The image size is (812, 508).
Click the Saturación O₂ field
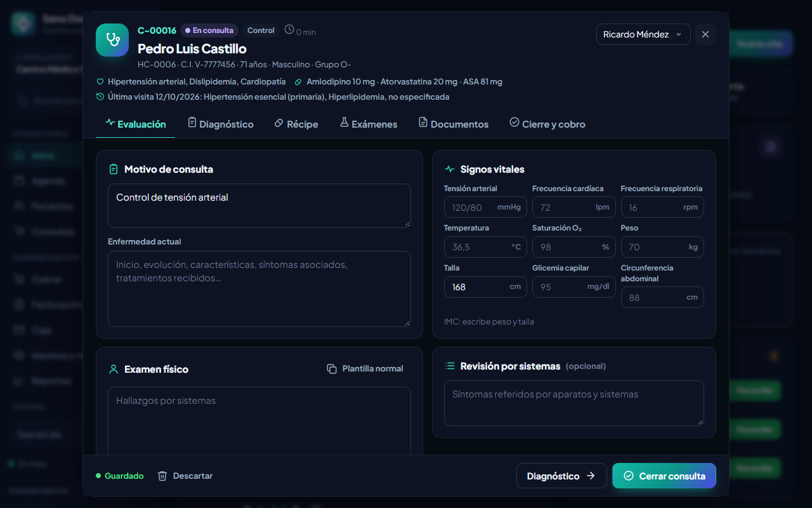coord(574,247)
